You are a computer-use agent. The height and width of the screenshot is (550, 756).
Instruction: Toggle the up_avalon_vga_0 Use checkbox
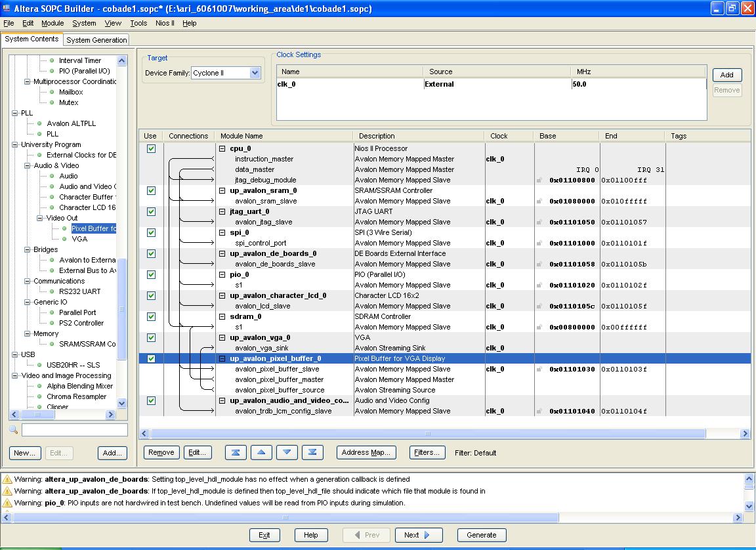[x=152, y=337]
